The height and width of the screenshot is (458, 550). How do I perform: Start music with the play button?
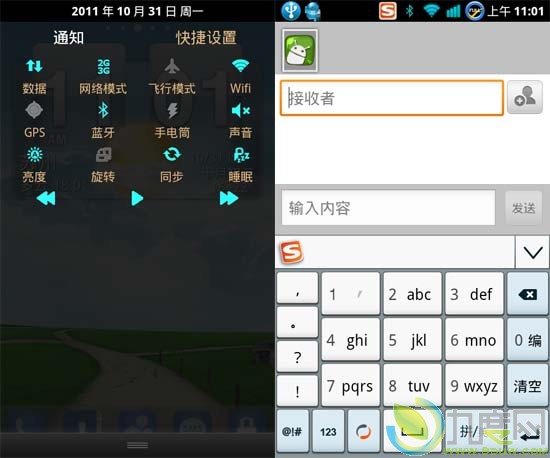137,198
